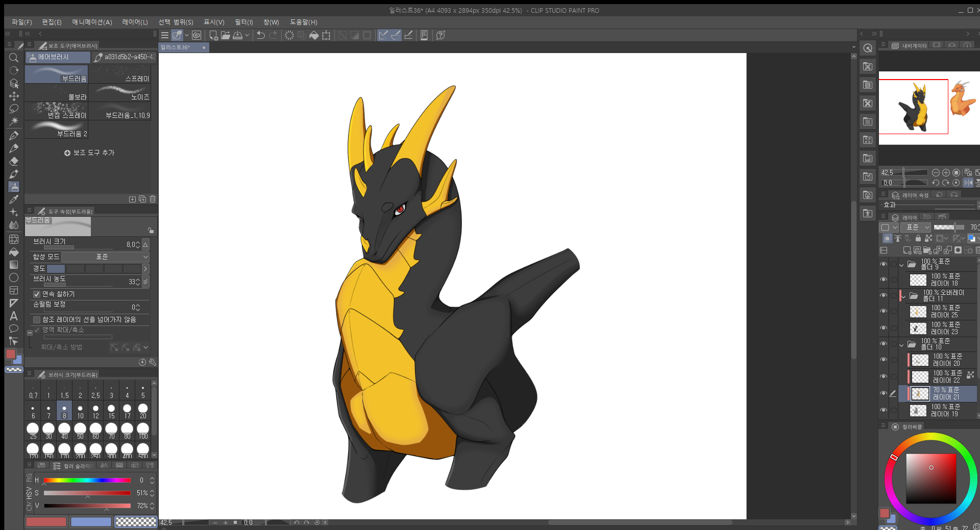Create a new layer folder icon
The width and height of the screenshot is (980, 530).
pos(927,250)
